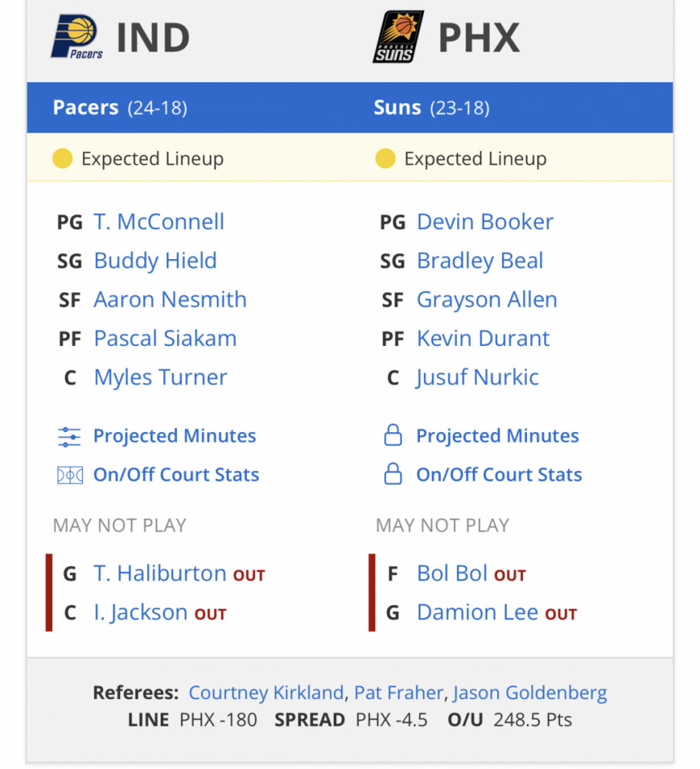
Task: Open T. McConnell player page
Action: pyautogui.click(x=159, y=222)
